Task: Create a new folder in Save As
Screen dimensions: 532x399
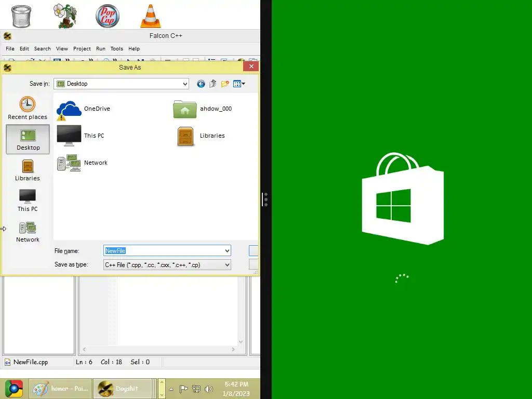Action: pos(224,84)
